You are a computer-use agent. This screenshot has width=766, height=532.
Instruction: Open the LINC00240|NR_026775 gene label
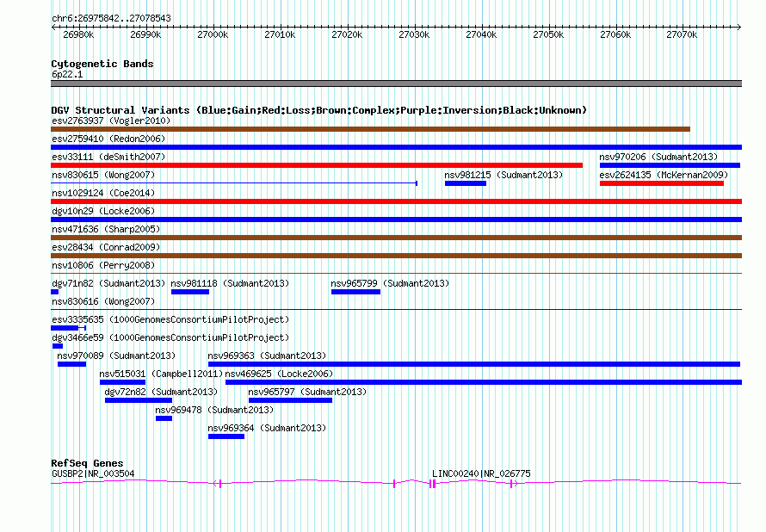(481, 473)
